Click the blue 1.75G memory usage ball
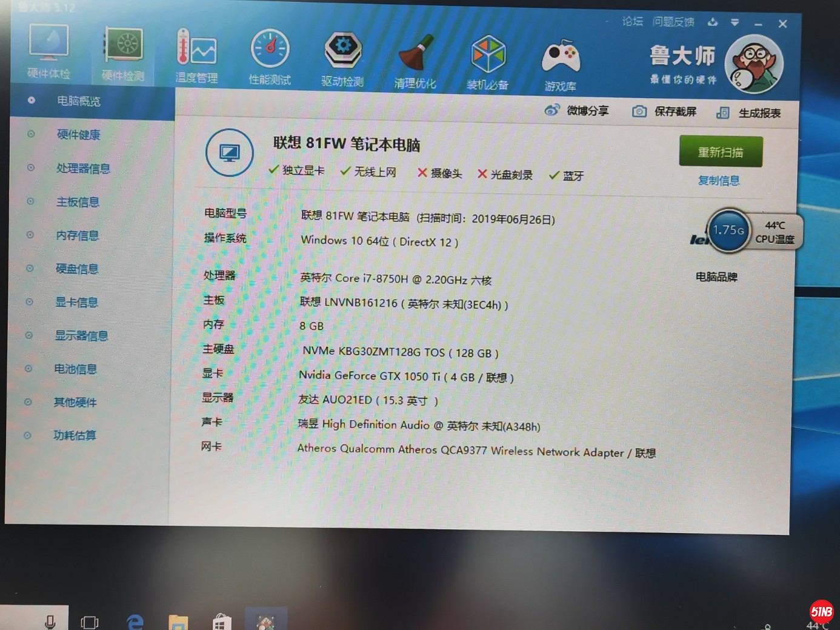Image resolution: width=840 pixels, height=630 pixels. pyautogui.click(x=728, y=230)
